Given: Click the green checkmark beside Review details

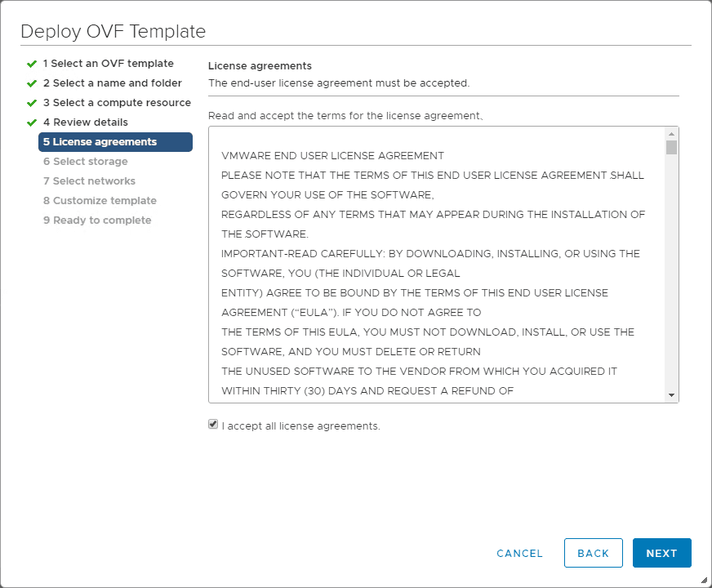Looking at the screenshot, I should point(32,122).
